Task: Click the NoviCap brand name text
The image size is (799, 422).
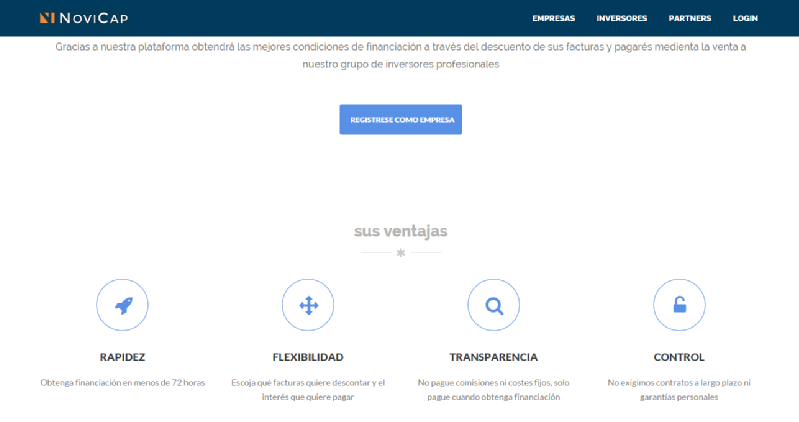Action: pos(94,18)
